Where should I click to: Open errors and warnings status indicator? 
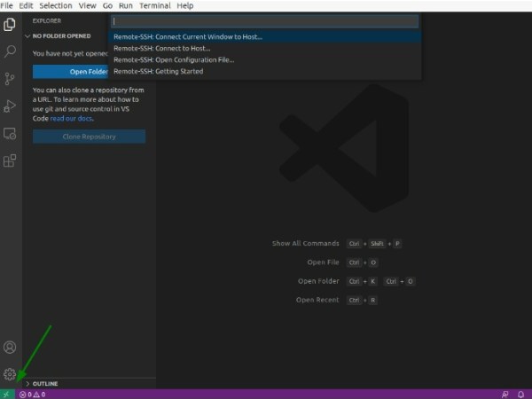pyautogui.click(x=32, y=395)
